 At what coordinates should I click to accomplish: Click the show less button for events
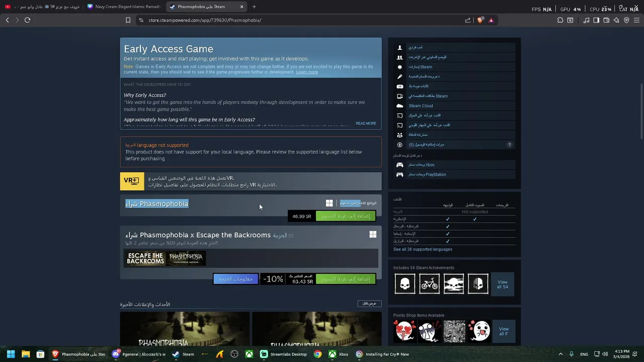coord(369,304)
